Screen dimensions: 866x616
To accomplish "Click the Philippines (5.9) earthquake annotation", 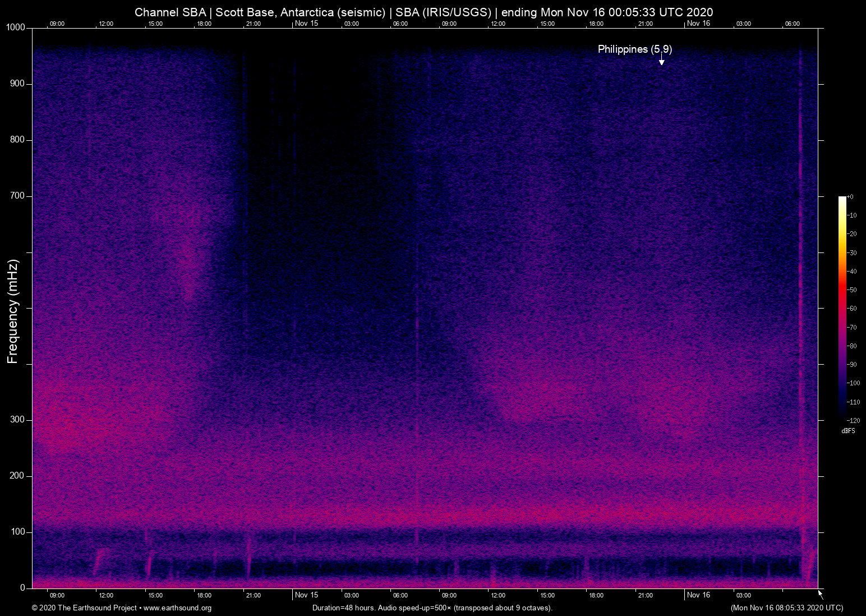I will click(634, 49).
